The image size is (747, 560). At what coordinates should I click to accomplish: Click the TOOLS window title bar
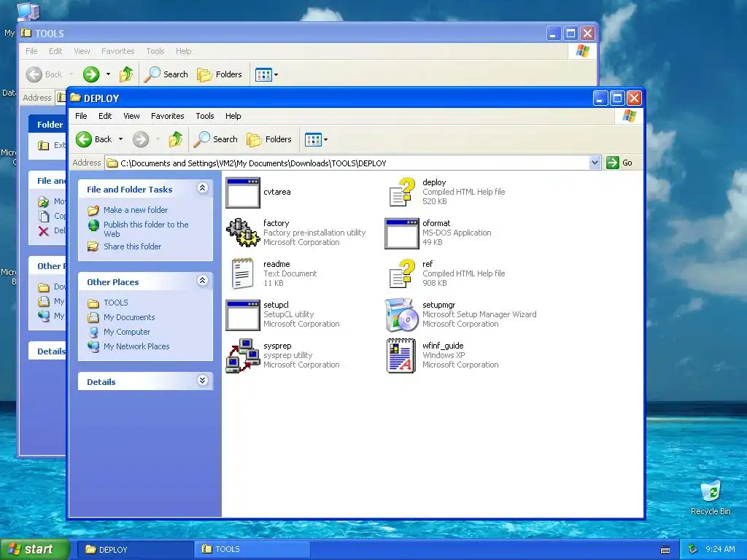click(286, 34)
